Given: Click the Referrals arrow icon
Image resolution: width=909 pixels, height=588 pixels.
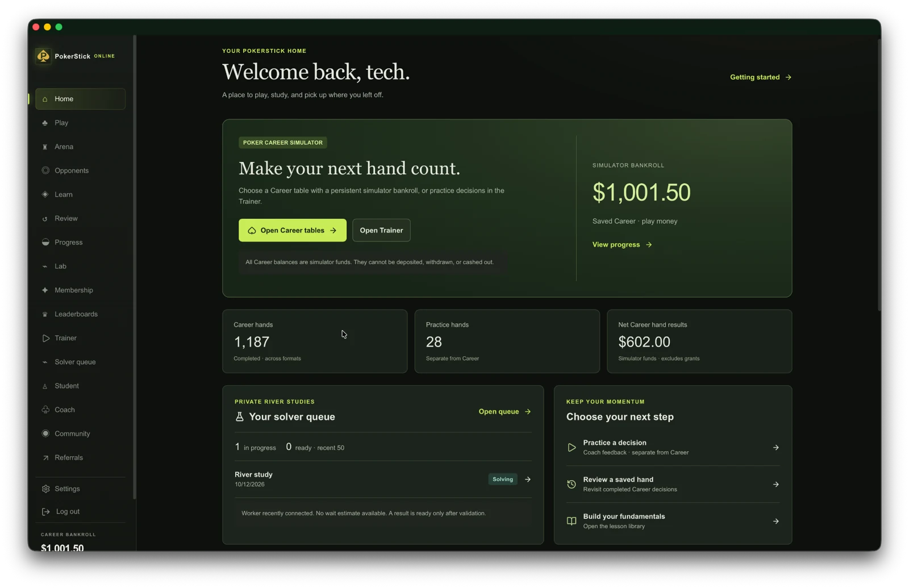Looking at the screenshot, I should pyautogui.click(x=45, y=458).
